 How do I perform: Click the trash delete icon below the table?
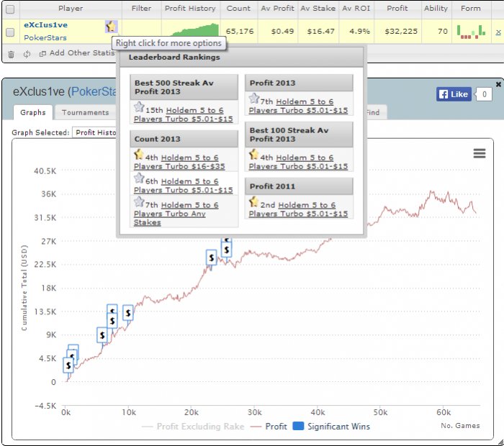click(11, 54)
